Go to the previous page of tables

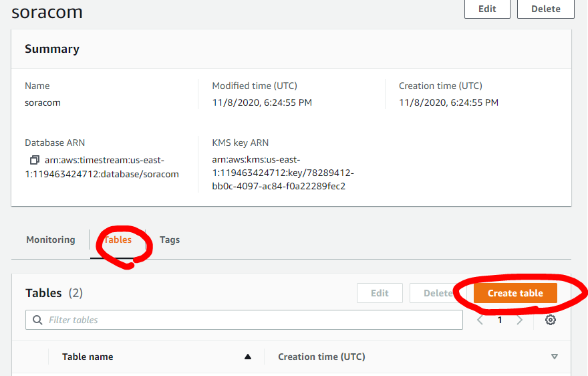point(480,320)
